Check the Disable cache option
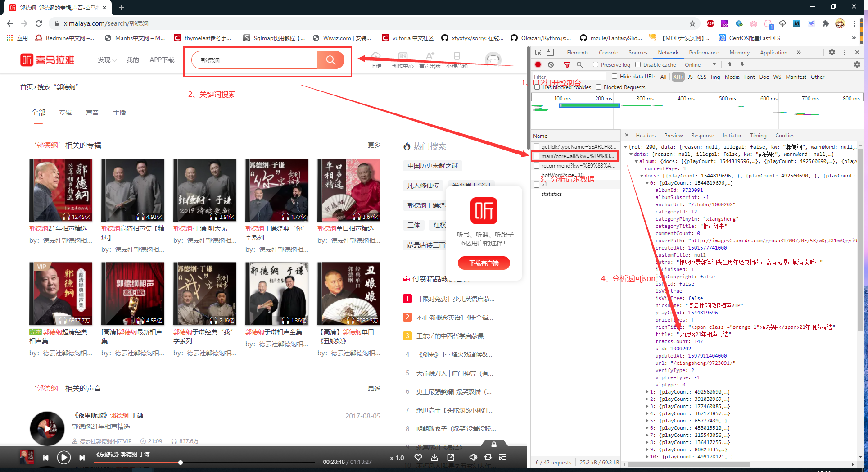Image resolution: width=868 pixels, height=472 pixels. point(639,64)
